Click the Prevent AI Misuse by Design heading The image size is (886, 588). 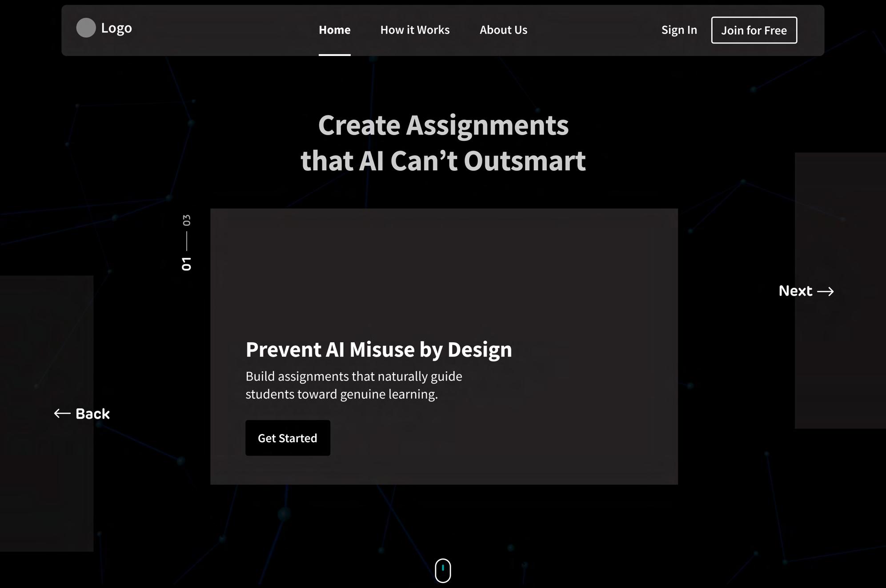379,350
